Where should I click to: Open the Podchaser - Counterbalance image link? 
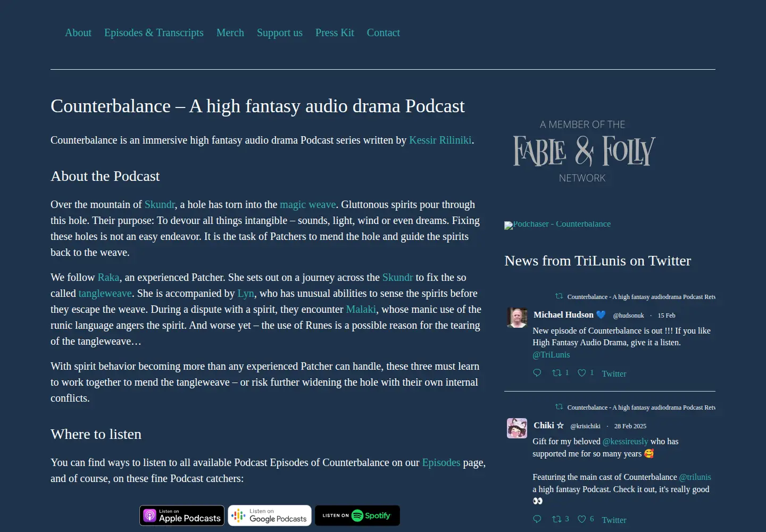pyautogui.click(x=557, y=225)
